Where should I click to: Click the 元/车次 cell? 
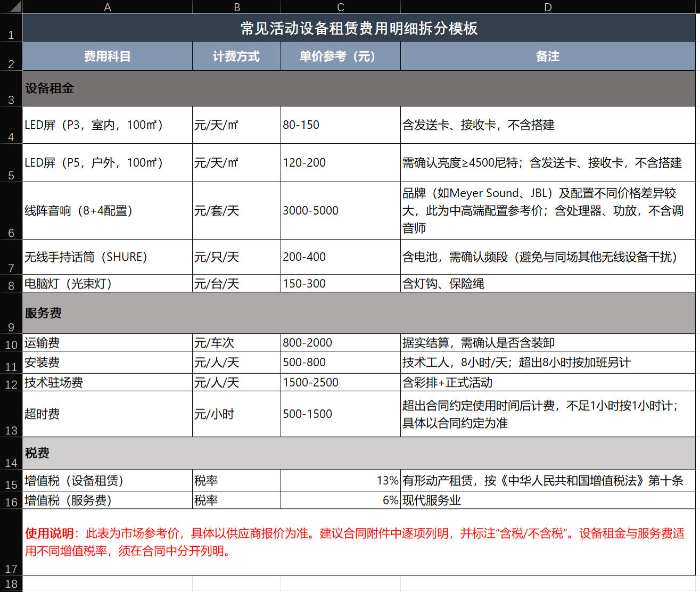pyautogui.click(x=237, y=342)
